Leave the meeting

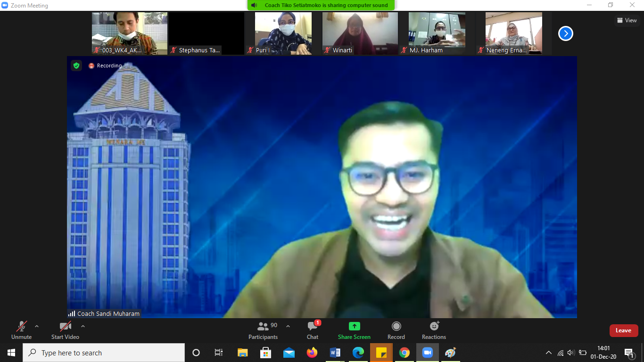click(623, 330)
